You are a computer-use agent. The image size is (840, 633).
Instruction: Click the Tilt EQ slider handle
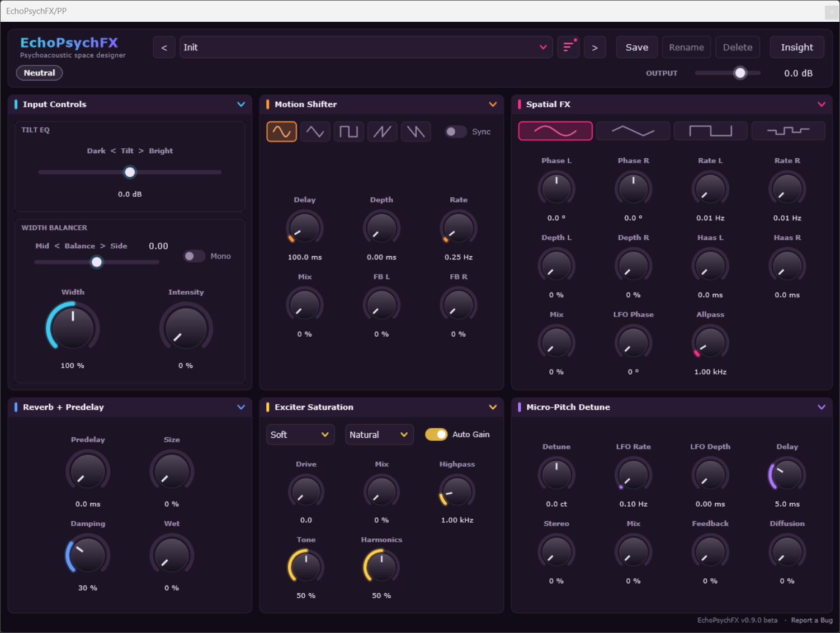tap(130, 172)
